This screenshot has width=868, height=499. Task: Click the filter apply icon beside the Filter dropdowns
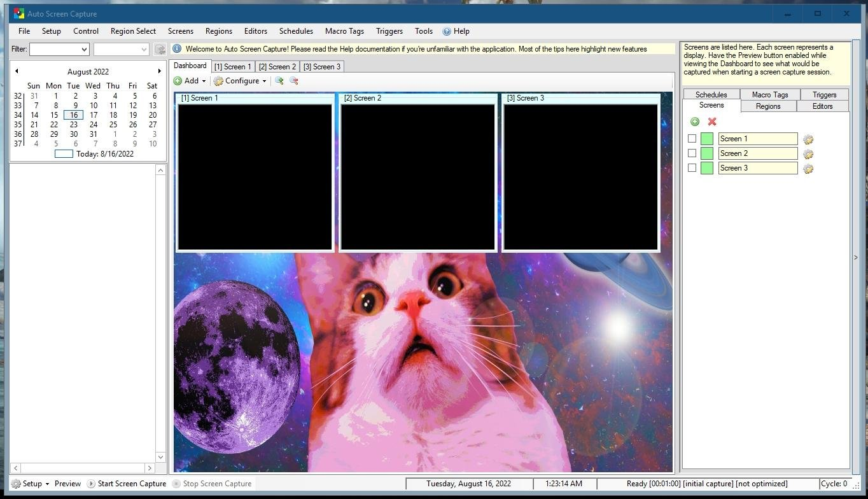[x=160, y=49]
